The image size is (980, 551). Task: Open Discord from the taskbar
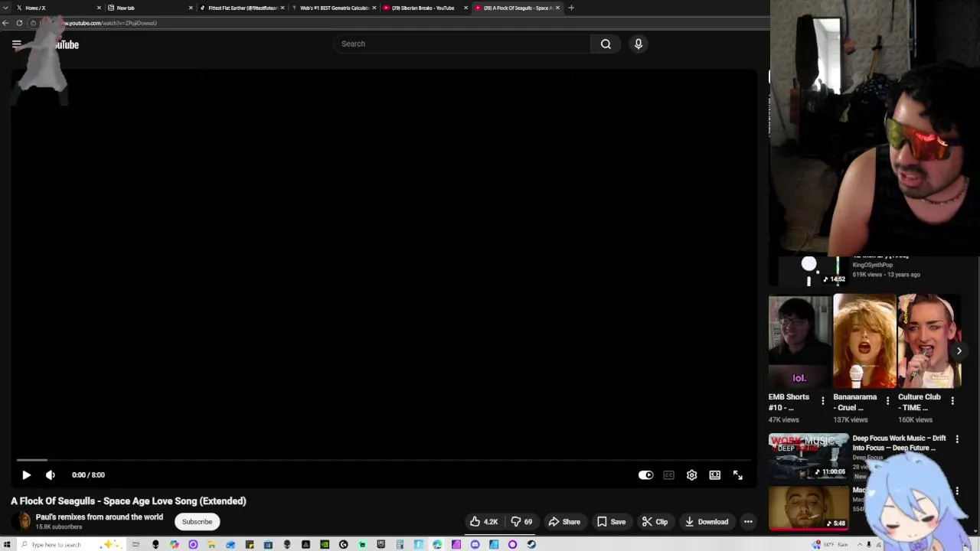(475, 544)
